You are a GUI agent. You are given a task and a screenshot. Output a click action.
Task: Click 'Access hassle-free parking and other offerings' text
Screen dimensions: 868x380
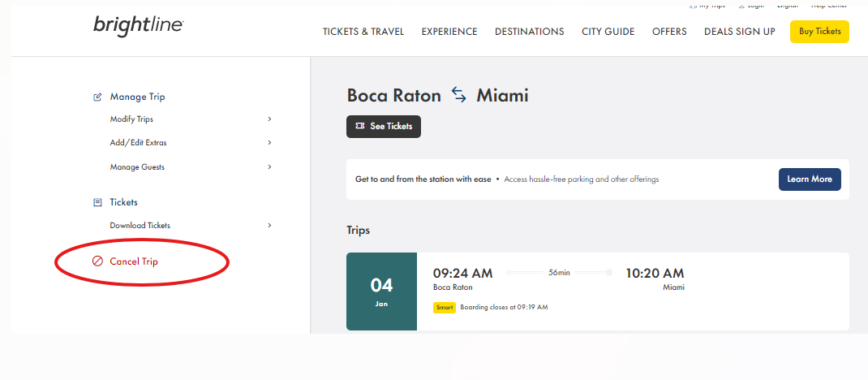pyautogui.click(x=582, y=179)
